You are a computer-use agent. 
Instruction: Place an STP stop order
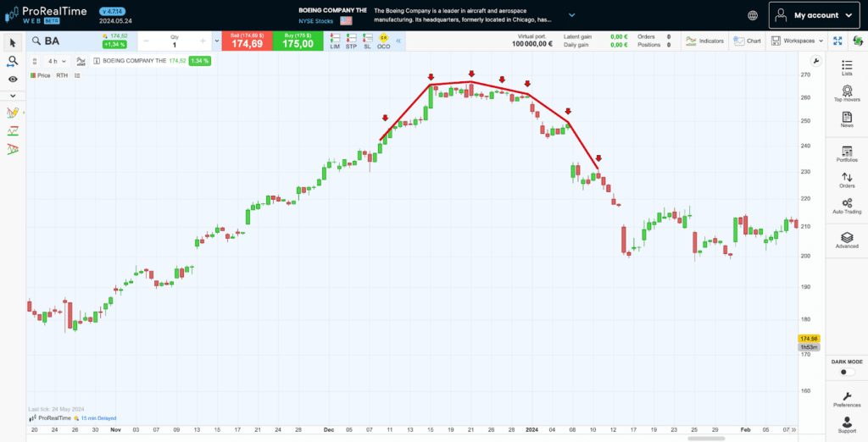coord(351,41)
